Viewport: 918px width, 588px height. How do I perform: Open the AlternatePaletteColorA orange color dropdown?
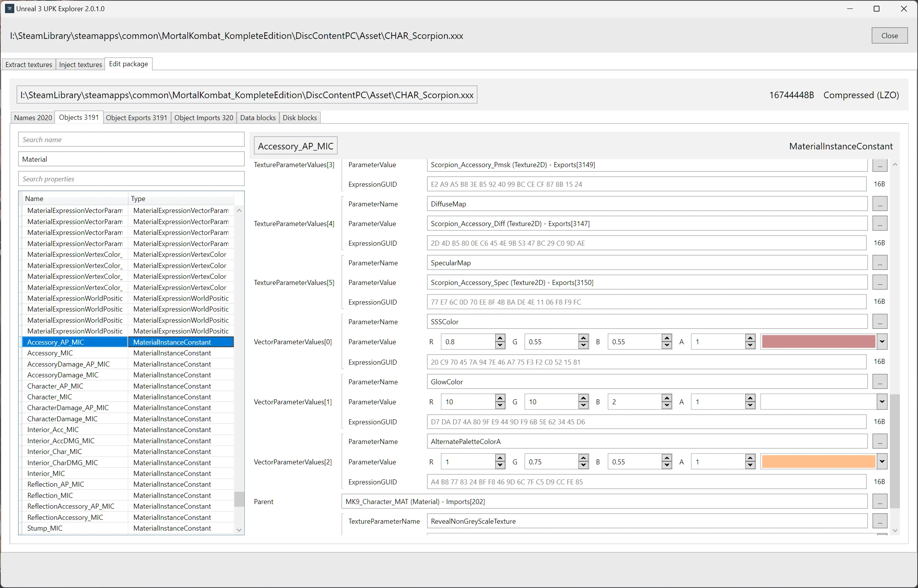click(882, 462)
